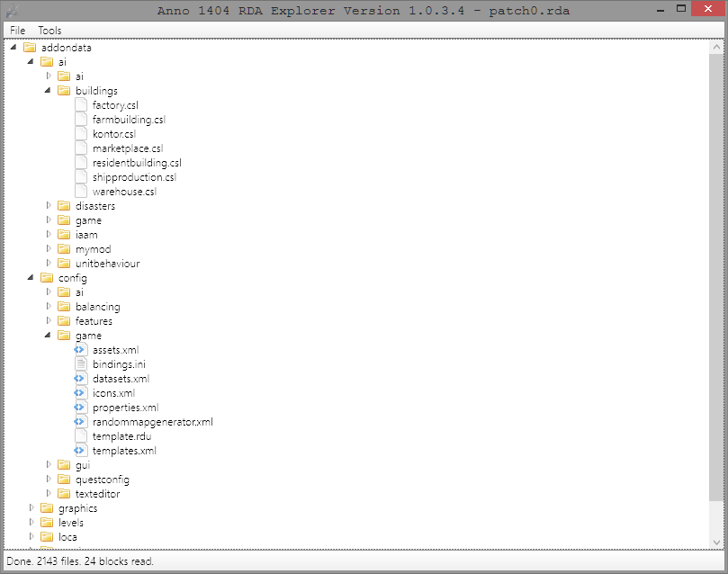Select the texteditor folder label
This screenshot has width=728, height=574.
(x=97, y=494)
